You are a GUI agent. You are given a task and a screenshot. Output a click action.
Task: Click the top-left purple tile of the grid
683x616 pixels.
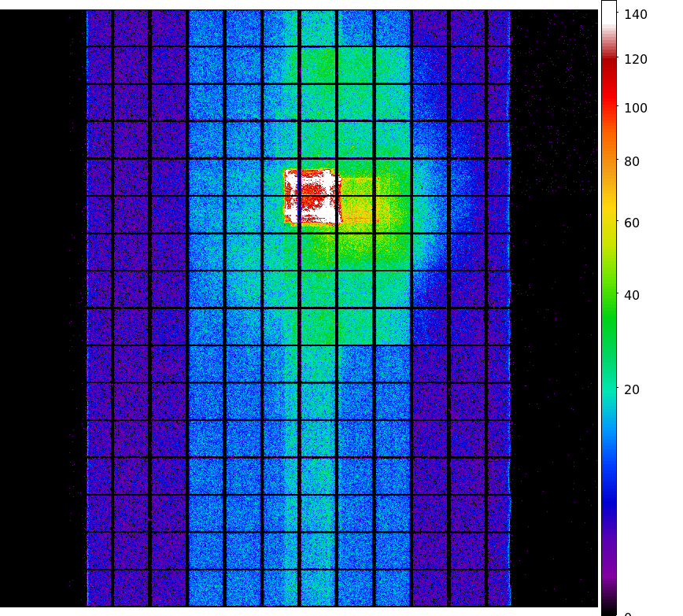click(99, 28)
